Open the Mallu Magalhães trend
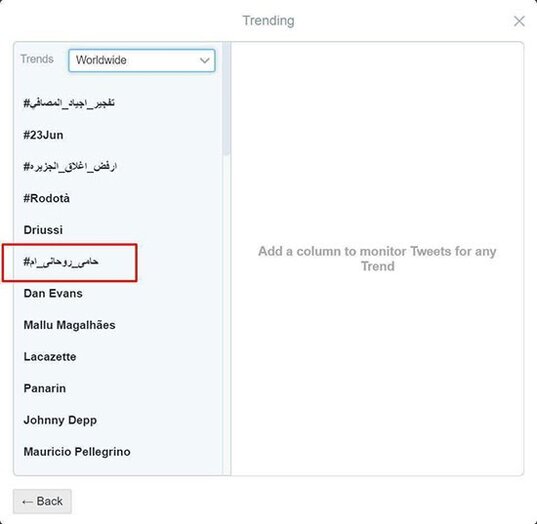 pos(70,325)
